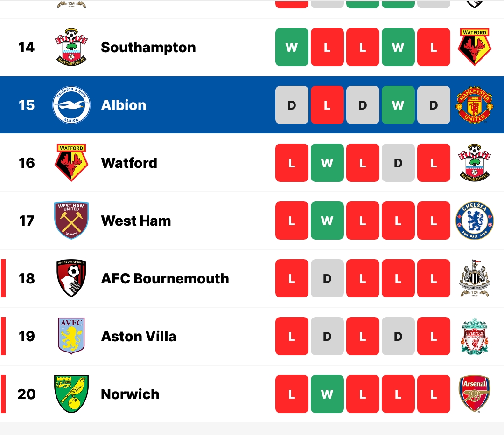Open Watford's grey D draw result
This screenshot has height=435, width=504.
[398, 163]
